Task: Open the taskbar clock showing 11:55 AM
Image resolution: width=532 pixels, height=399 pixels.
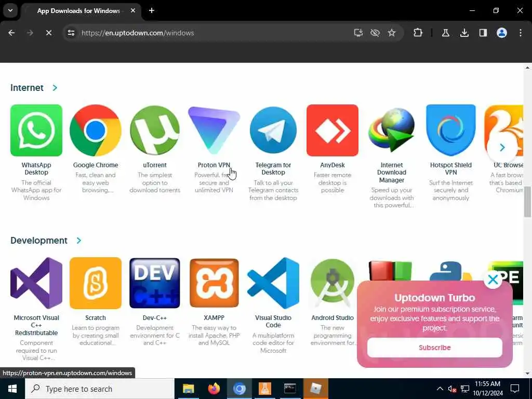Action: pyautogui.click(x=487, y=389)
